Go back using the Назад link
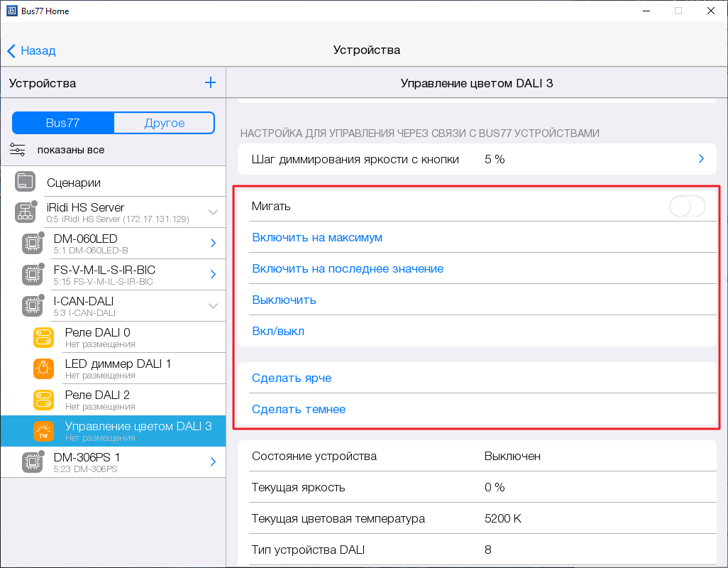This screenshot has width=728, height=568. pyautogui.click(x=31, y=50)
